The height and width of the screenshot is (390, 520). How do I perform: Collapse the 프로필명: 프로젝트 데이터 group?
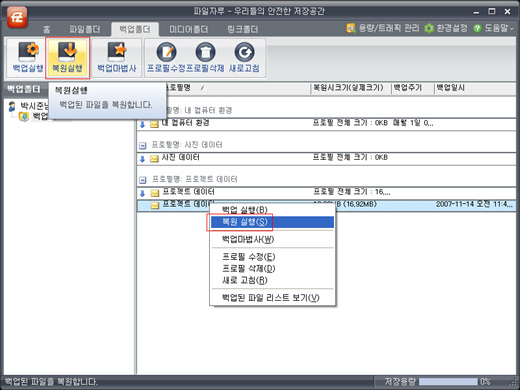point(143,180)
